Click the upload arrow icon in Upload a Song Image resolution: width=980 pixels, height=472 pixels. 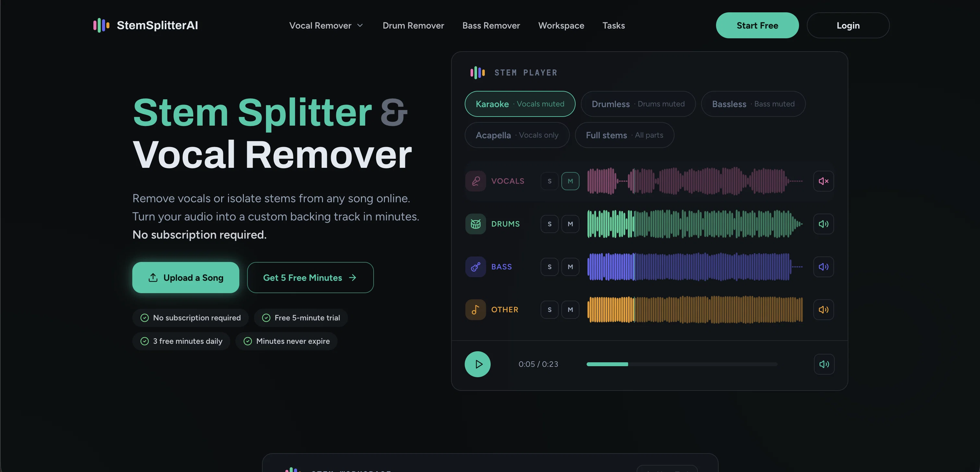(153, 277)
